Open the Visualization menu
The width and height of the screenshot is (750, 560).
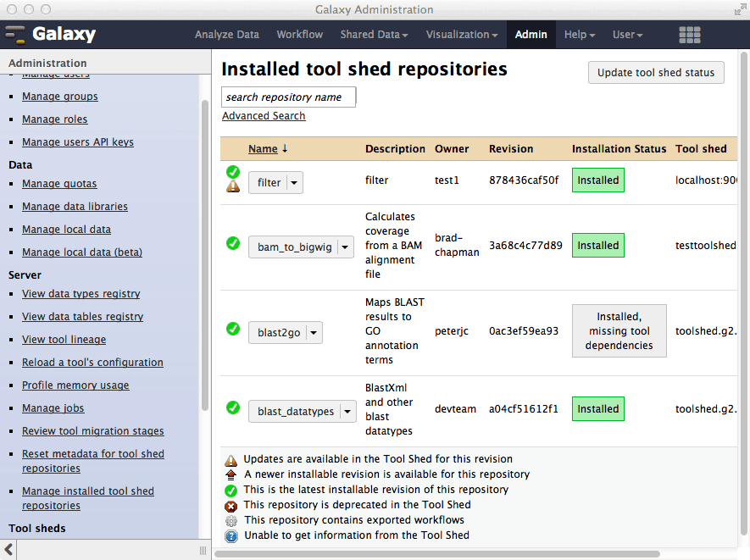[462, 35]
